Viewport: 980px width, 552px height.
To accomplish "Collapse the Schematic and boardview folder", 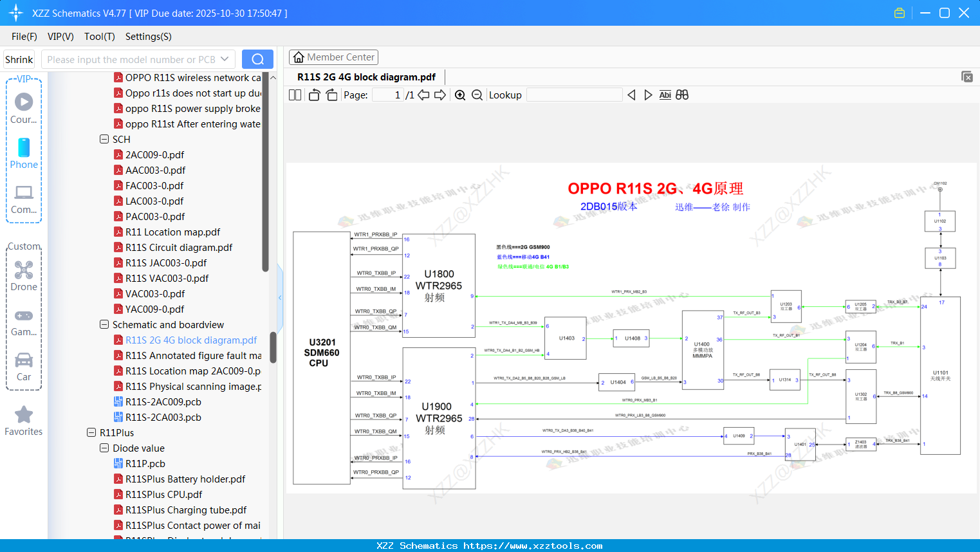I will 104,324.
